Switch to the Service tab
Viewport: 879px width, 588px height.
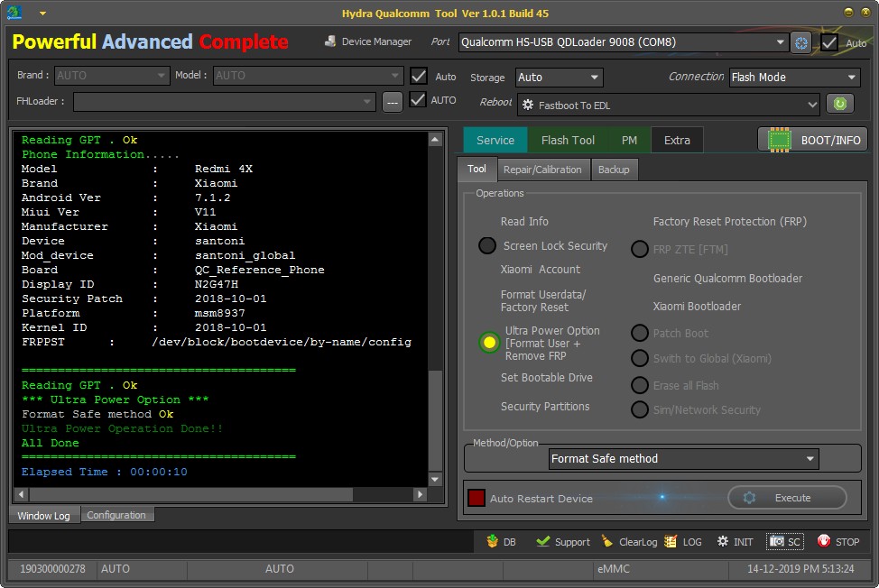(x=495, y=140)
